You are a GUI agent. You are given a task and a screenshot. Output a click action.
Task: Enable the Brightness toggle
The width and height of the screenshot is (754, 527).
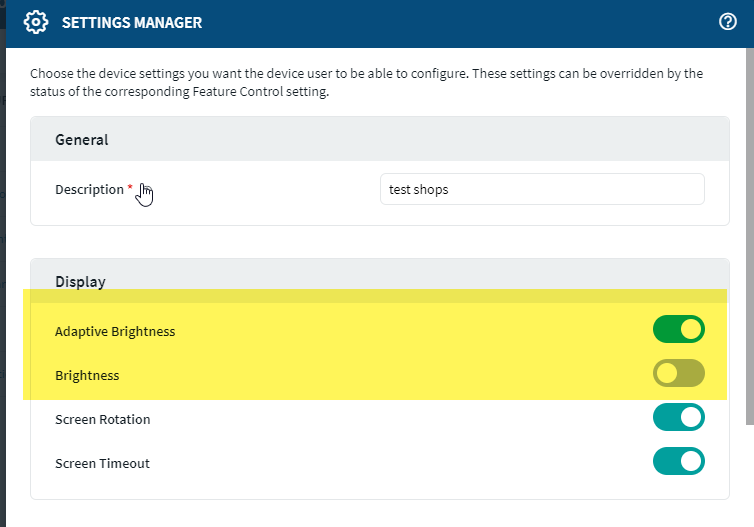coord(679,374)
